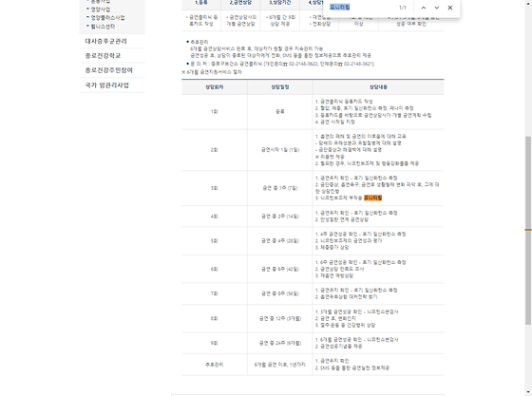Go to next find result with down arrow
This screenshot has width=532, height=396.
(x=437, y=8)
